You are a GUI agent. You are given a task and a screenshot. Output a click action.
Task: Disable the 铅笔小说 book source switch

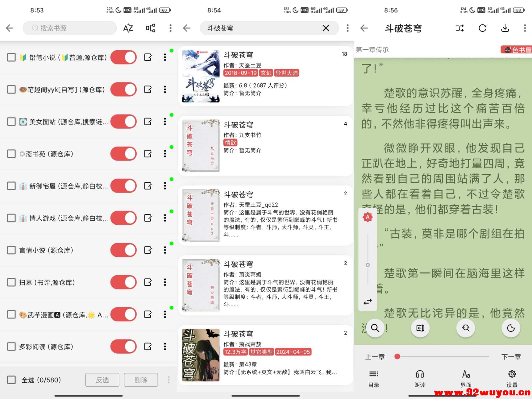(124, 57)
